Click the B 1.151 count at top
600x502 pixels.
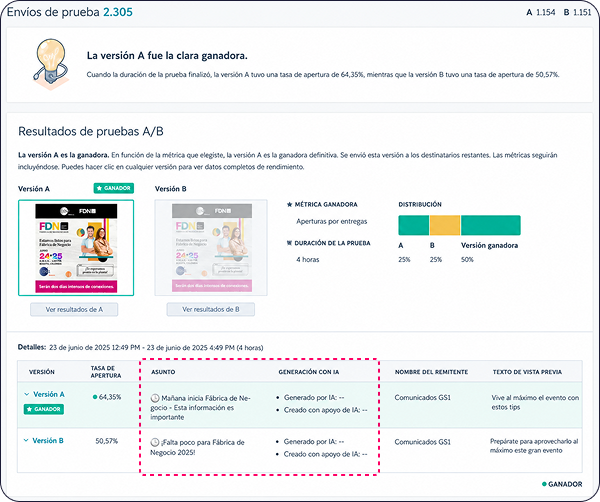click(578, 12)
